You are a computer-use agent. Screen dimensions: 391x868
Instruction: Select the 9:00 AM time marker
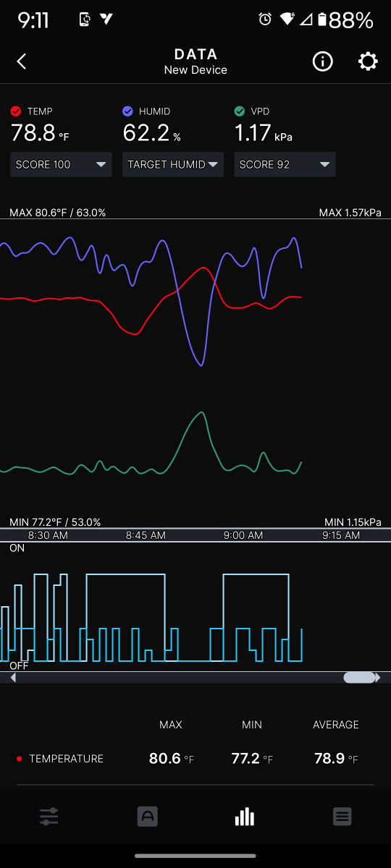(x=243, y=535)
